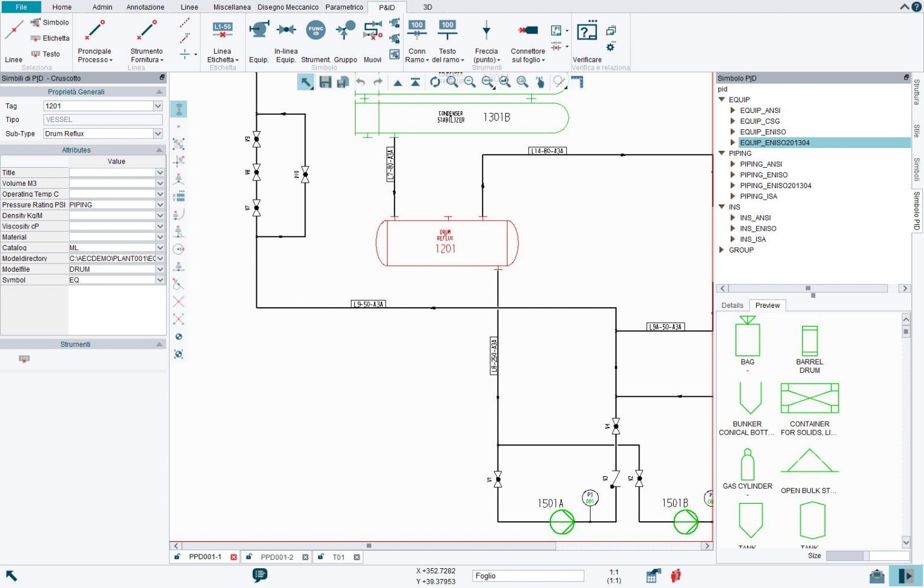Viewport: 924px width, 588px height.
Task: Switch to the 3D ribbon tab
Action: point(427,7)
